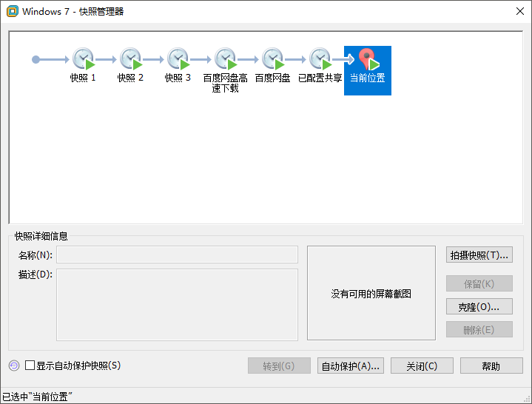Click the VMware window icon in the title bar

(13, 11)
